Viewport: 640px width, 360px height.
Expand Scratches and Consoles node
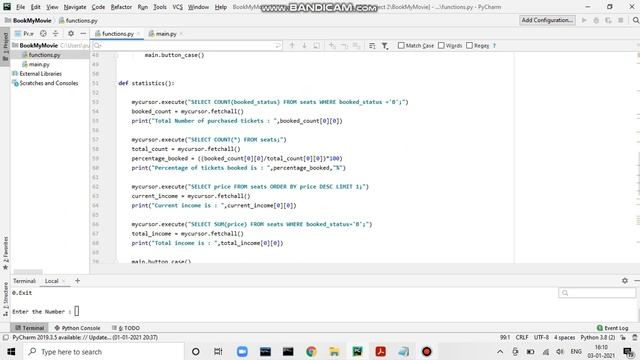point(49,83)
